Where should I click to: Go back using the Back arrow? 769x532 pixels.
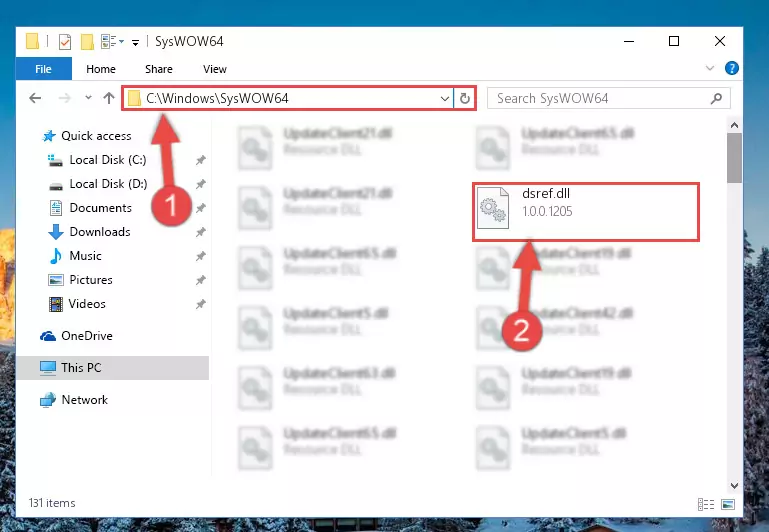35,98
